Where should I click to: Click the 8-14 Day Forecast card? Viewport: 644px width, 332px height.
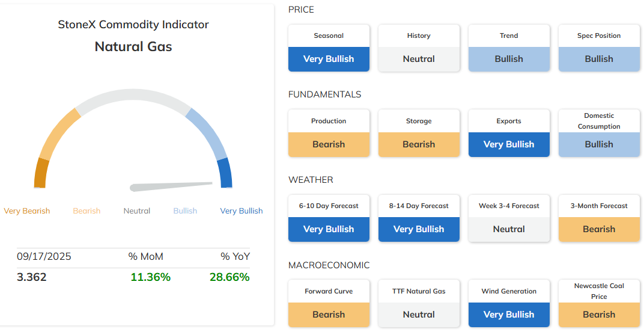(419, 218)
